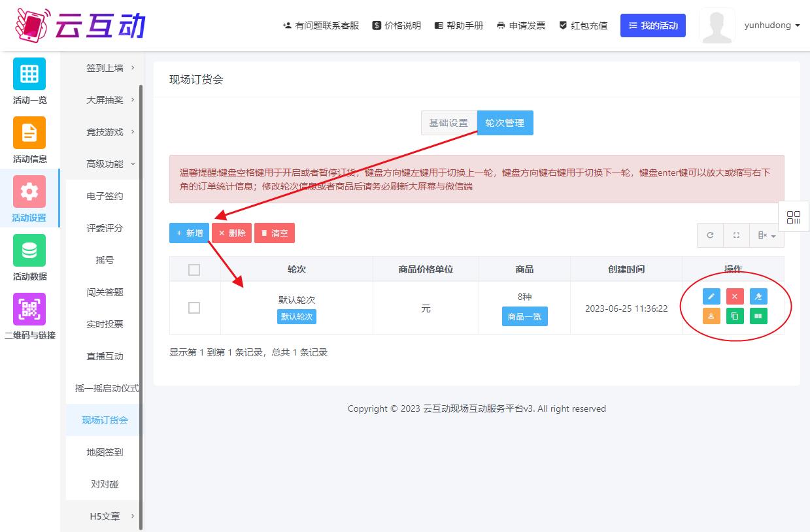This screenshot has height=532, width=810.
Task: Select 现场订货会 in the submenu
Action: coord(105,420)
